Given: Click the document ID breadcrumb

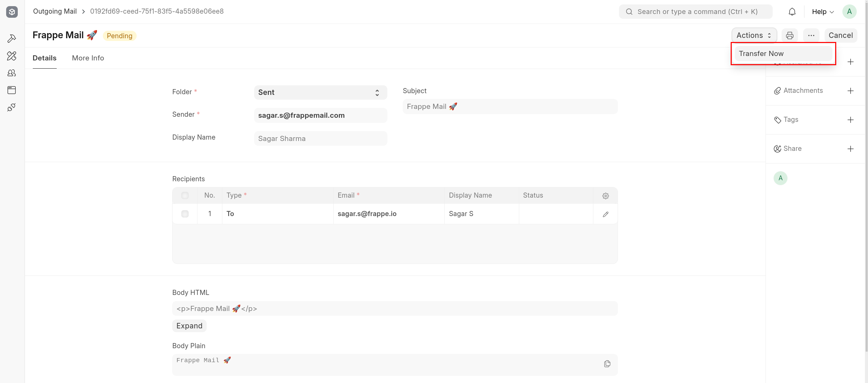Looking at the screenshot, I should coord(157,11).
